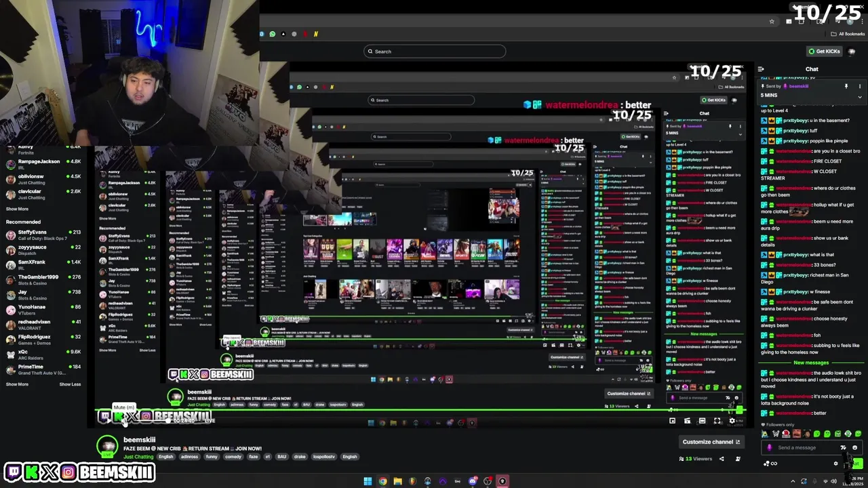Screen dimensions: 868x488
Task: Select the first quick emote above chat box
Action: tap(765, 434)
